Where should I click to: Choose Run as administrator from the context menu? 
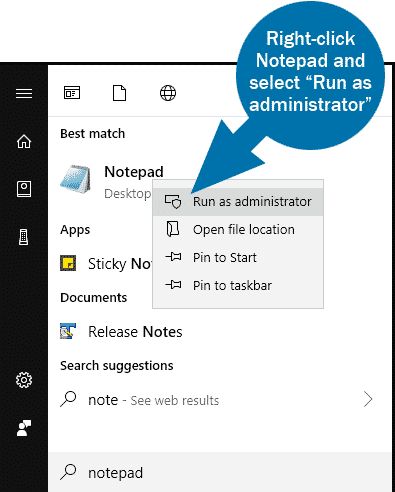[x=238, y=202]
